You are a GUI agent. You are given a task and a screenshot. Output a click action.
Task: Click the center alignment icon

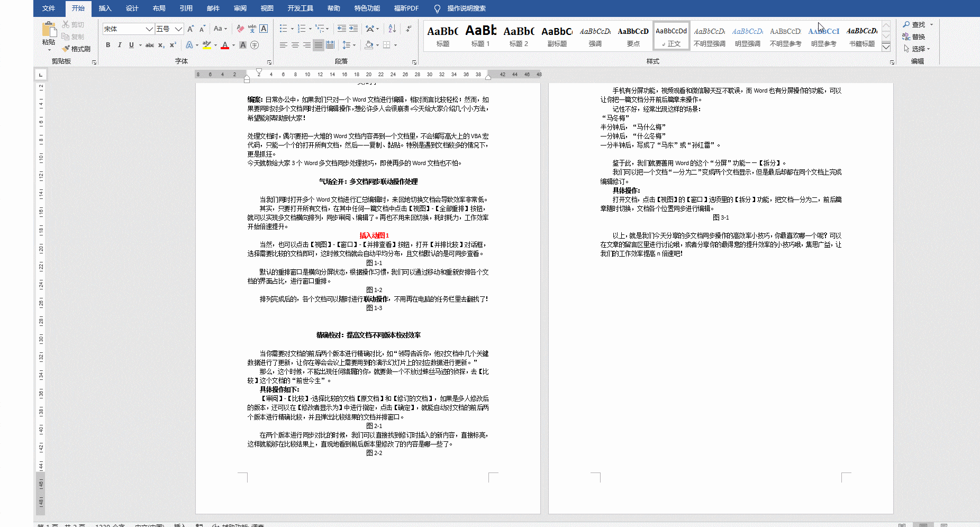point(295,45)
